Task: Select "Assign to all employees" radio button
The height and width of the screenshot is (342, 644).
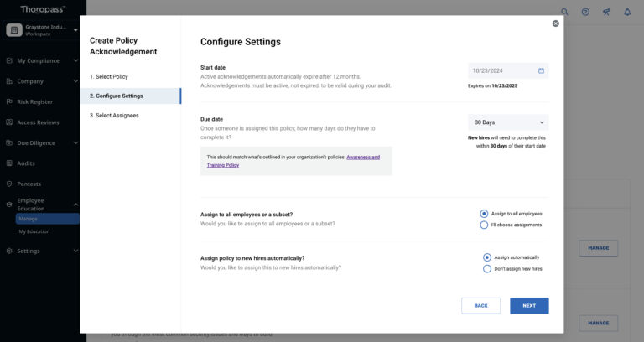Action: tap(484, 214)
